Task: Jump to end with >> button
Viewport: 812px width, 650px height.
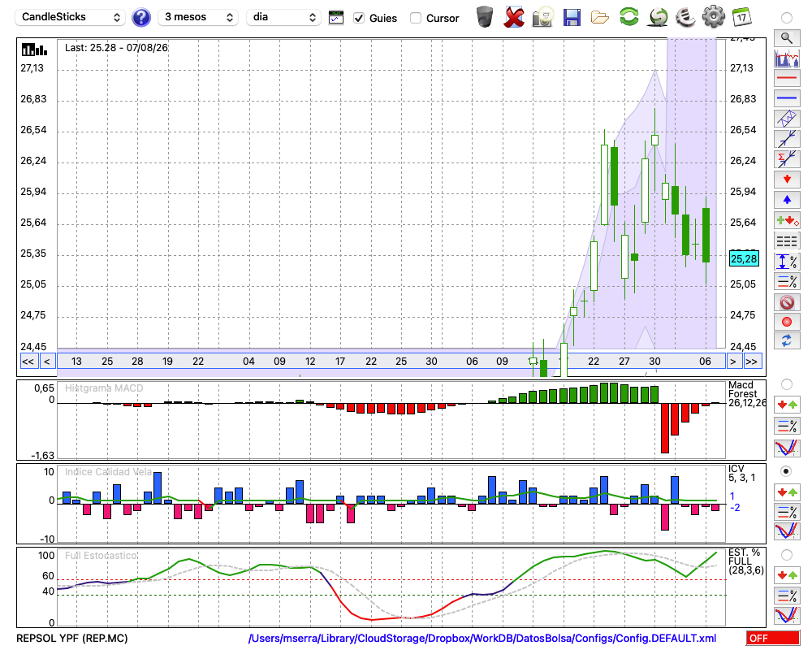Action: (x=752, y=362)
